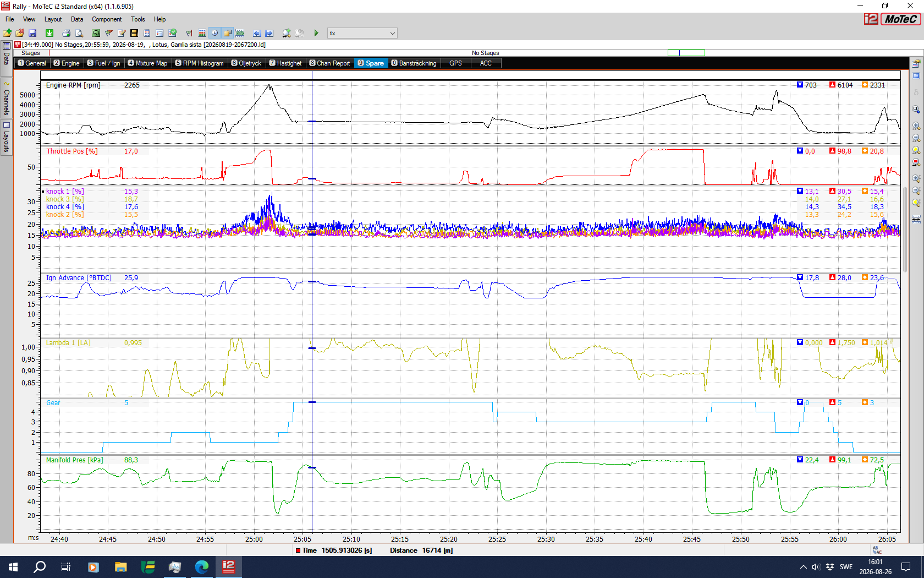Zoom in horizontally with the plus magnifier
Screen dimensions: 924x578
tap(916, 126)
